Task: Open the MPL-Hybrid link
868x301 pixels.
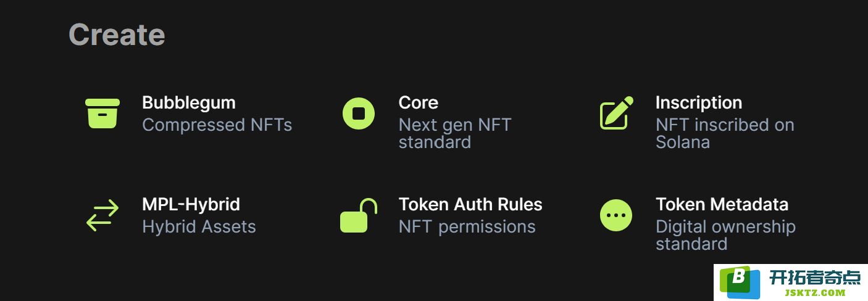Action: click(191, 204)
